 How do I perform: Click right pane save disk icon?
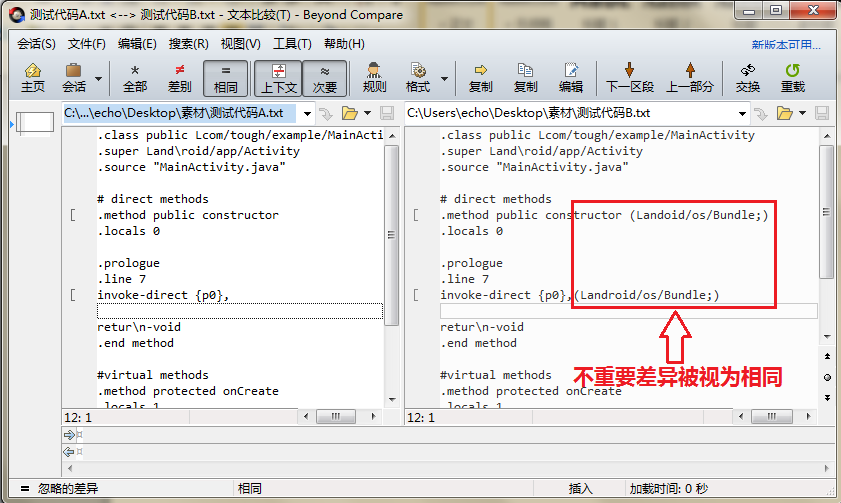click(822, 113)
